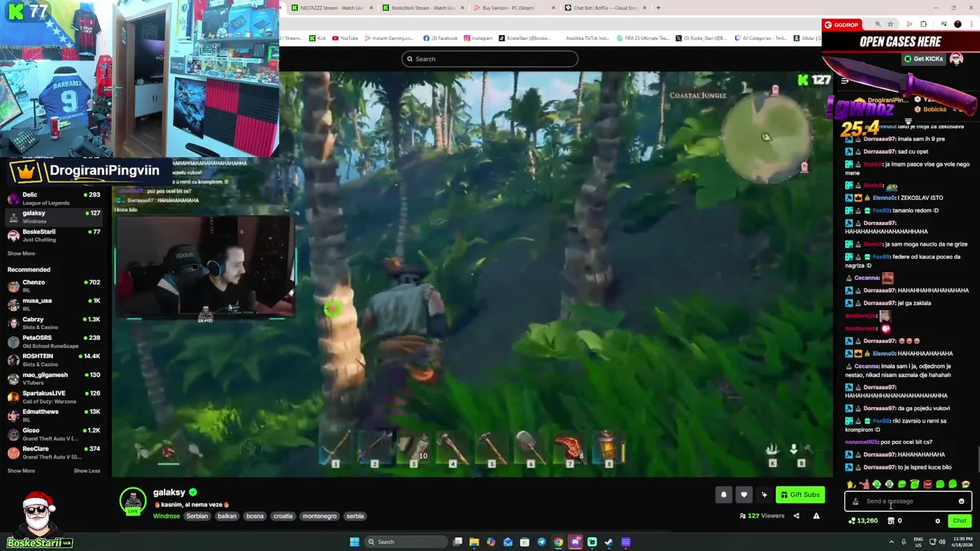
Task: Open a new browser tab
Action: [x=658, y=8]
